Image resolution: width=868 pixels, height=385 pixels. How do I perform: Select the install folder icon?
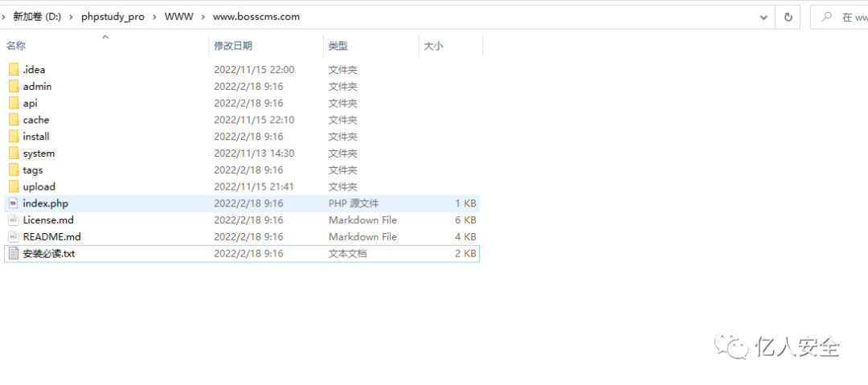[x=14, y=137]
